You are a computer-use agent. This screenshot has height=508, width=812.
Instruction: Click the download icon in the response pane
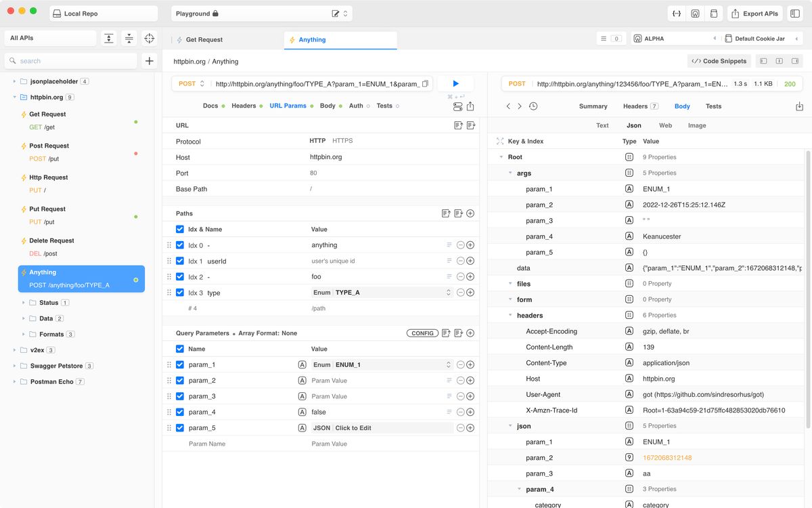tap(799, 106)
